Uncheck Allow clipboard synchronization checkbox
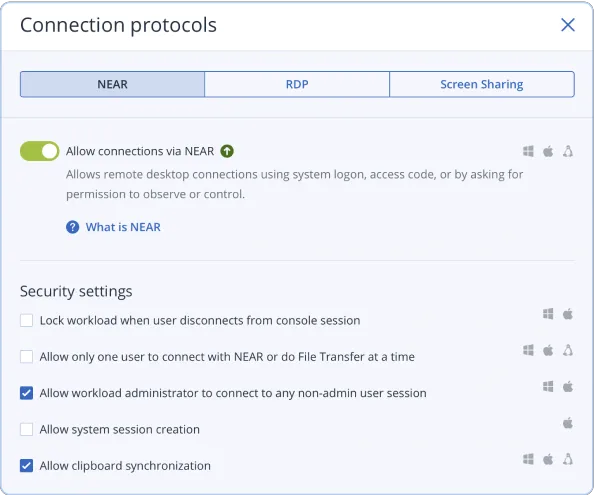This screenshot has height=495, width=594. coord(27,466)
